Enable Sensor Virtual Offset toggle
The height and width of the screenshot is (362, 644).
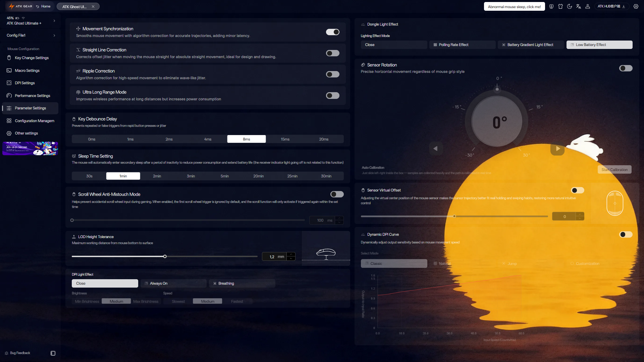578,190
